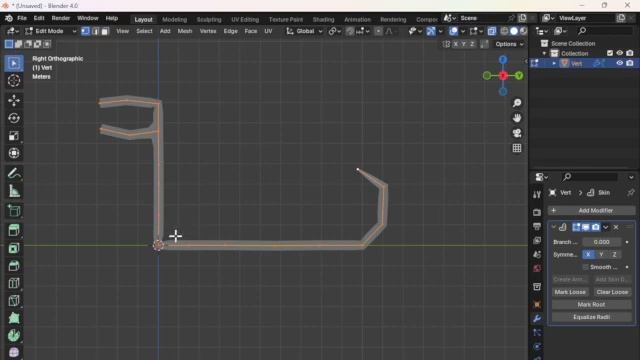Select the Inset Faces tool

(14, 248)
